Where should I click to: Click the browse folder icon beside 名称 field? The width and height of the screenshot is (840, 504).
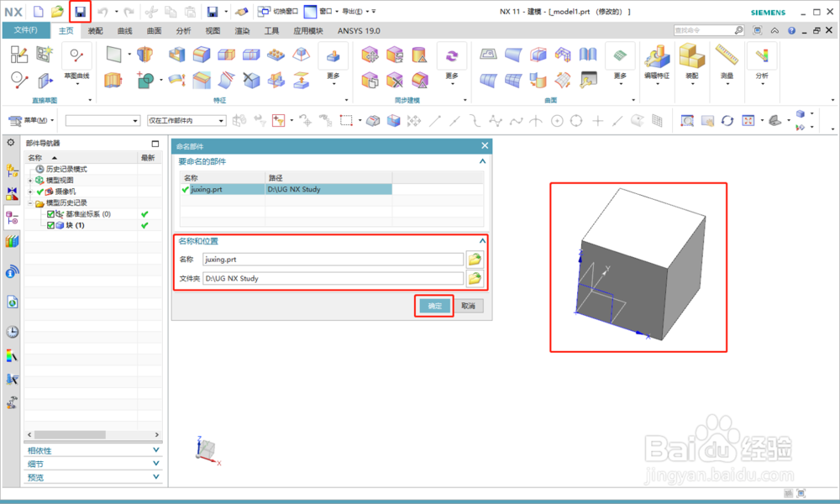pos(475,260)
